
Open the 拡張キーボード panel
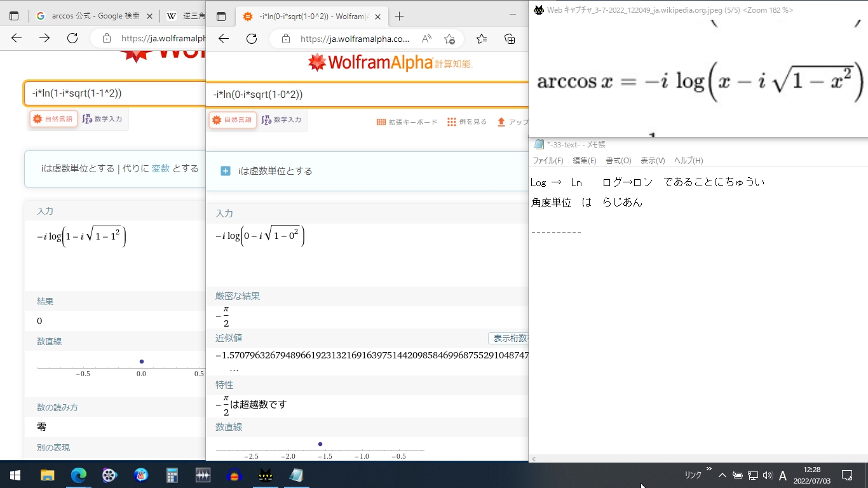coord(407,122)
